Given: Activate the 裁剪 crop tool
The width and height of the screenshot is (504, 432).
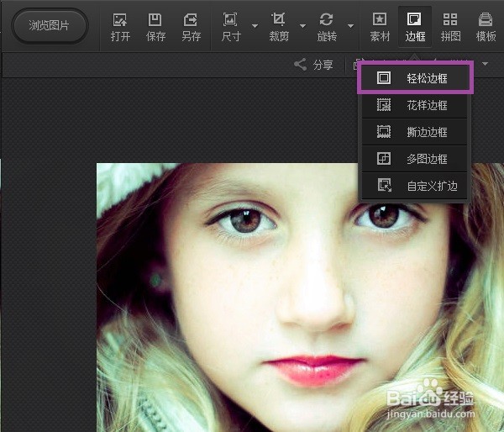Looking at the screenshot, I should (x=279, y=28).
